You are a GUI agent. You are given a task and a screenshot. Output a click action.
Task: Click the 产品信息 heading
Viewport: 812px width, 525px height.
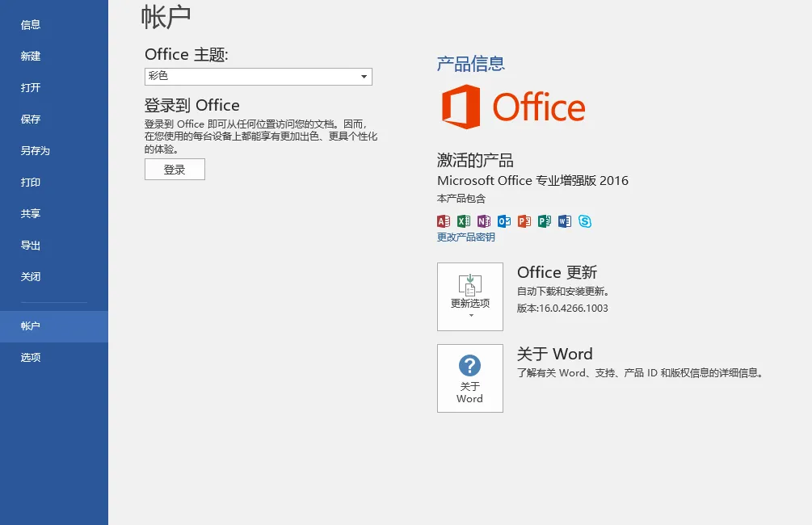coord(471,64)
